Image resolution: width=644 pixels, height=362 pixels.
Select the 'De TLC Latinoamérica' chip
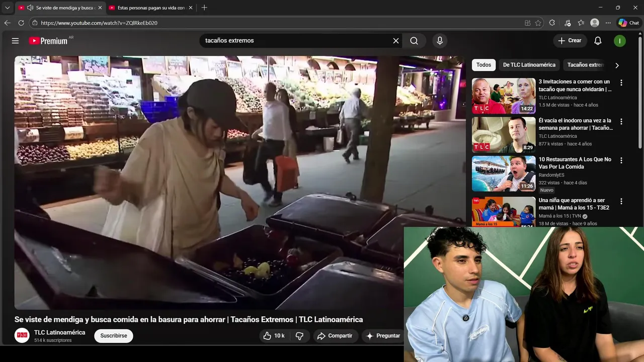tap(529, 65)
